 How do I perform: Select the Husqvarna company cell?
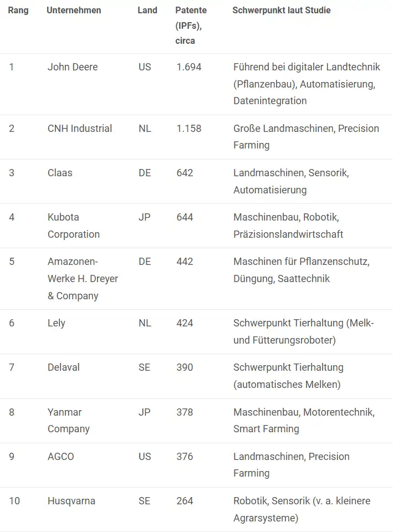[x=72, y=501]
